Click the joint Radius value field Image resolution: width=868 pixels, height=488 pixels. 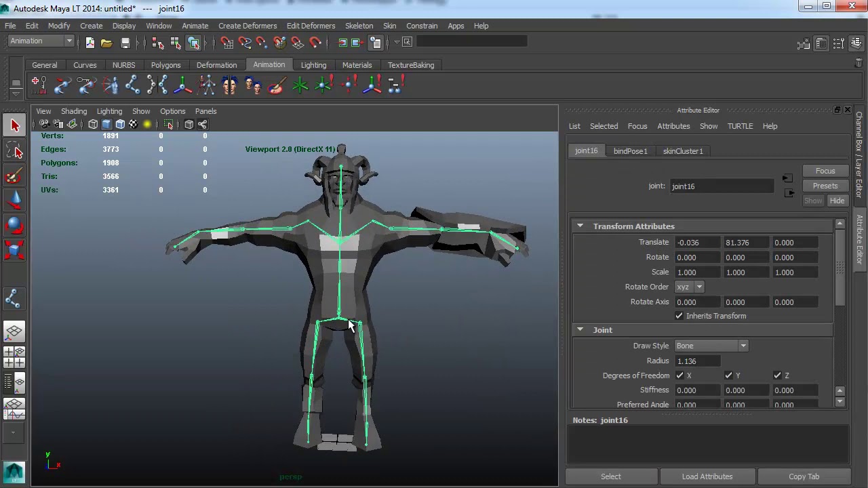click(x=697, y=361)
